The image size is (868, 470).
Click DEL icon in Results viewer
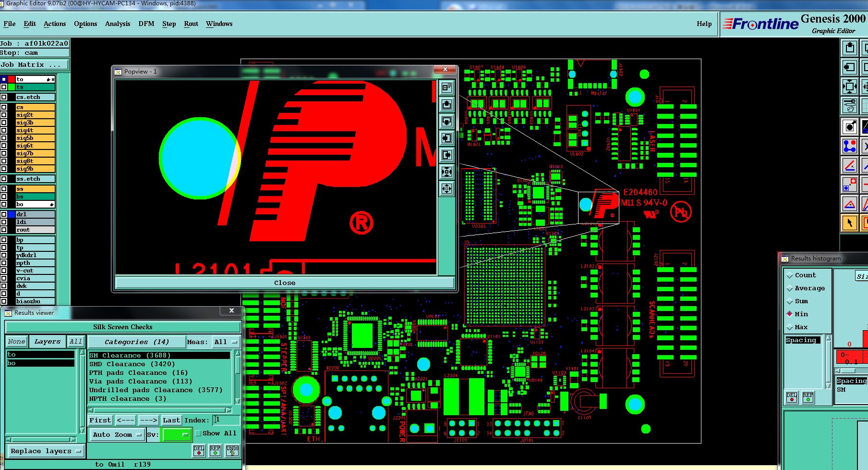(x=199, y=450)
